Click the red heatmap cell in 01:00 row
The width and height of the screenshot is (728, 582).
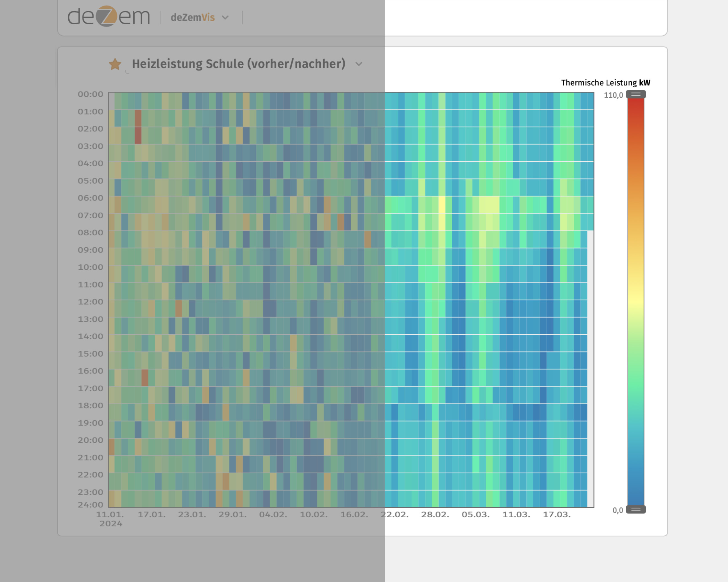138,118
